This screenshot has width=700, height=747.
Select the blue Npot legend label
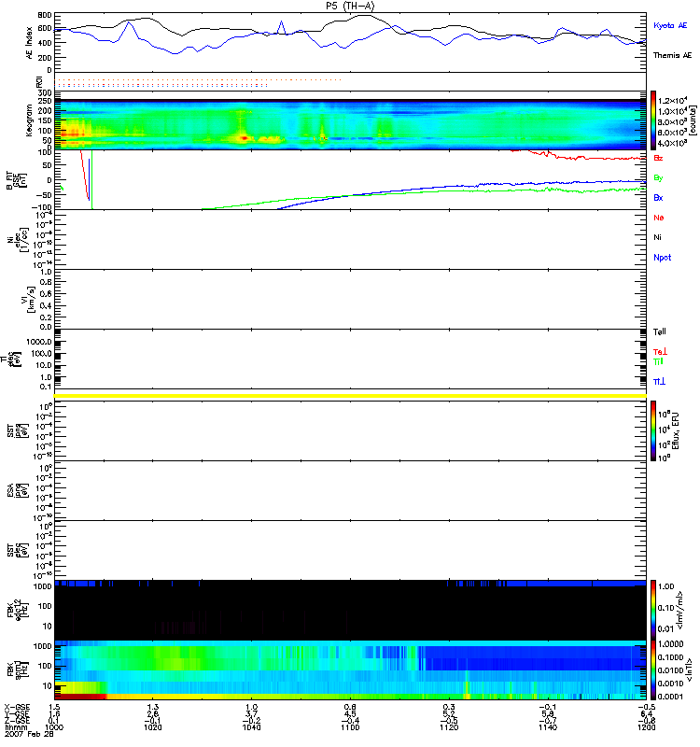coord(662,258)
